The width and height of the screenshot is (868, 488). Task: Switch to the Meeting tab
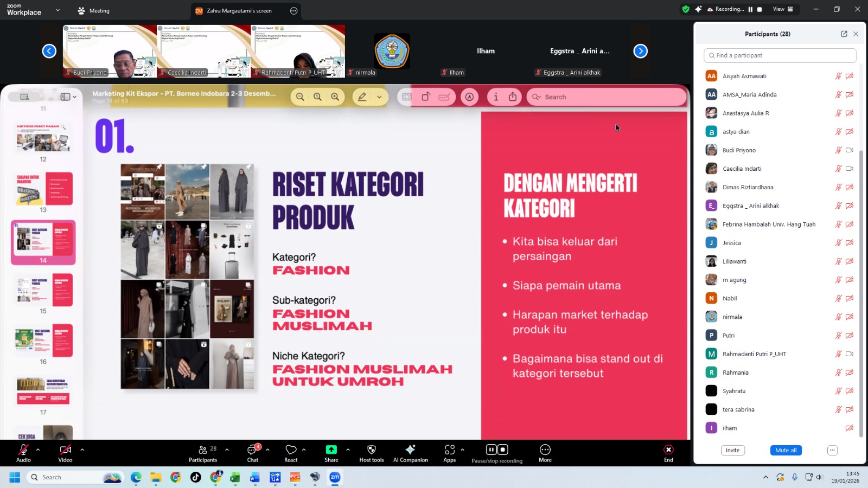pyautogui.click(x=93, y=11)
